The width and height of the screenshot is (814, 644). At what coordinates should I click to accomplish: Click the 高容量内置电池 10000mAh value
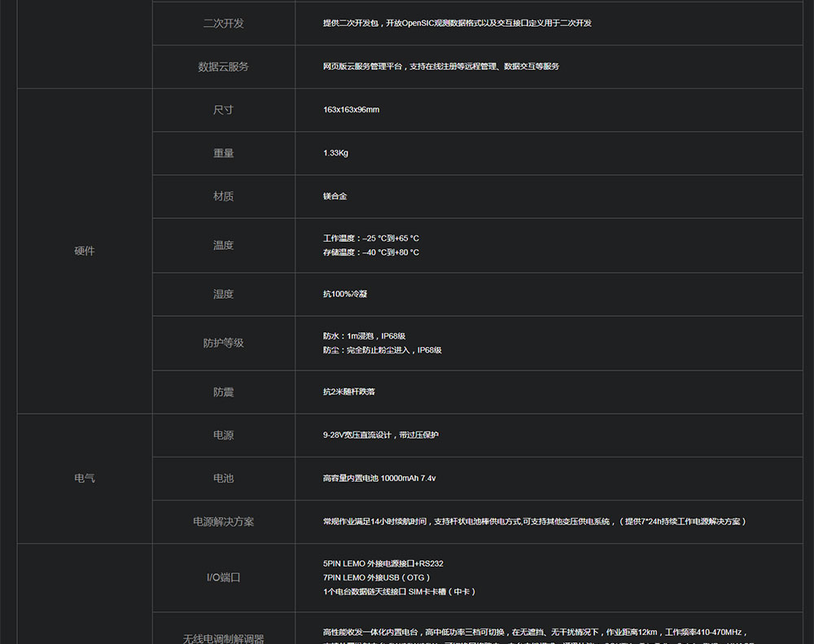pos(379,478)
